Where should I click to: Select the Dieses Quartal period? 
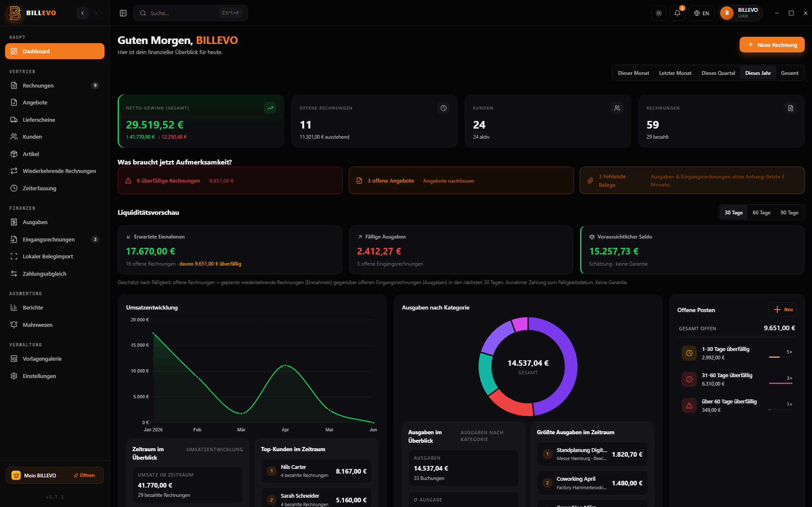[718, 73]
